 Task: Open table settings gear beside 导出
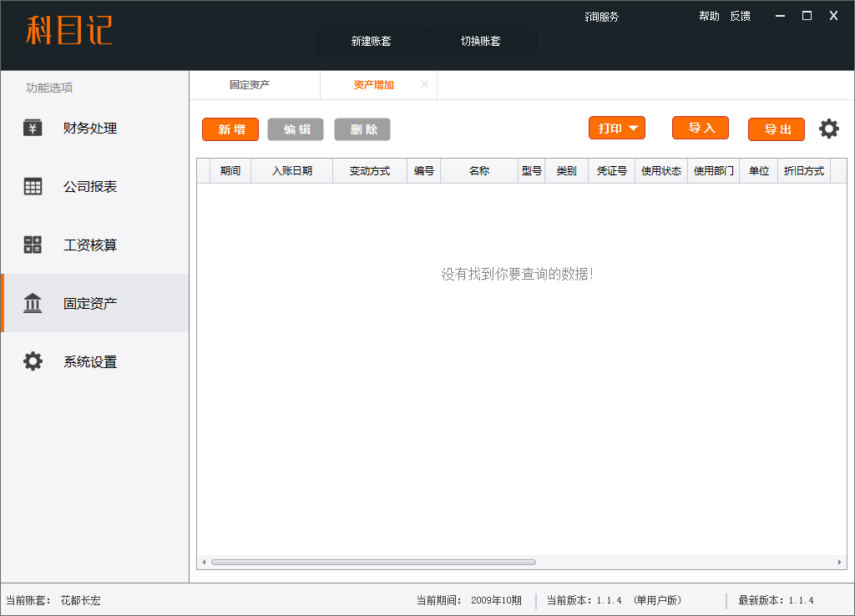(x=828, y=129)
